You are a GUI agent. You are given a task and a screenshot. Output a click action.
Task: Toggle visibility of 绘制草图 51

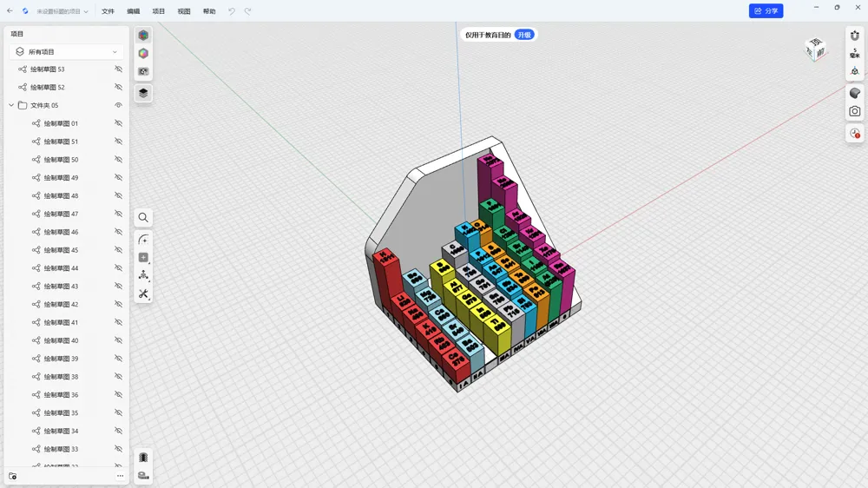(118, 142)
